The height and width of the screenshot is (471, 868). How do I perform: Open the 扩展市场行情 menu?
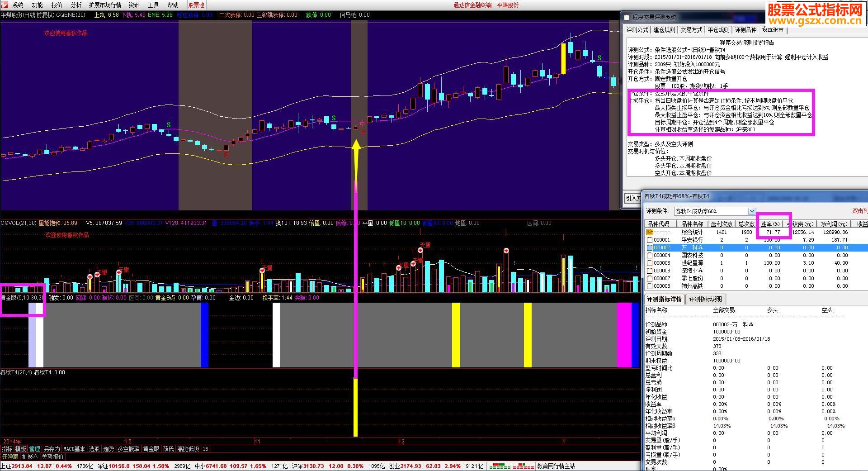tap(105, 5)
